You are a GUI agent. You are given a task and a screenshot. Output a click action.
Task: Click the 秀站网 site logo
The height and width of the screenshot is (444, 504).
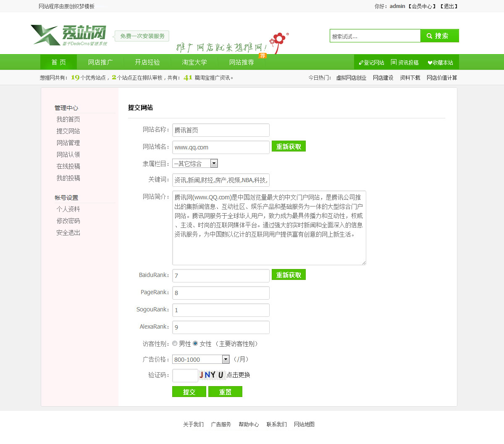click(68, 35)
